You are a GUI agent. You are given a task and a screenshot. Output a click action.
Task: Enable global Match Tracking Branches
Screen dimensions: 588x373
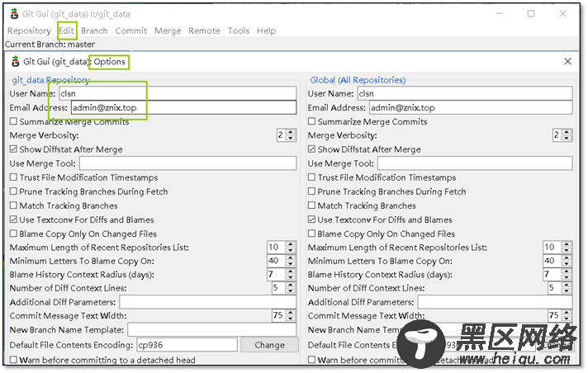click(311, 205)
